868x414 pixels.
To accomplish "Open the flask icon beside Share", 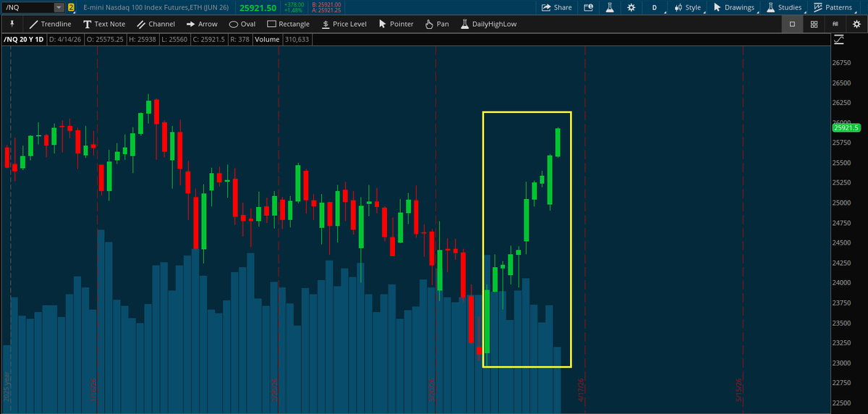I will (609, 7).
